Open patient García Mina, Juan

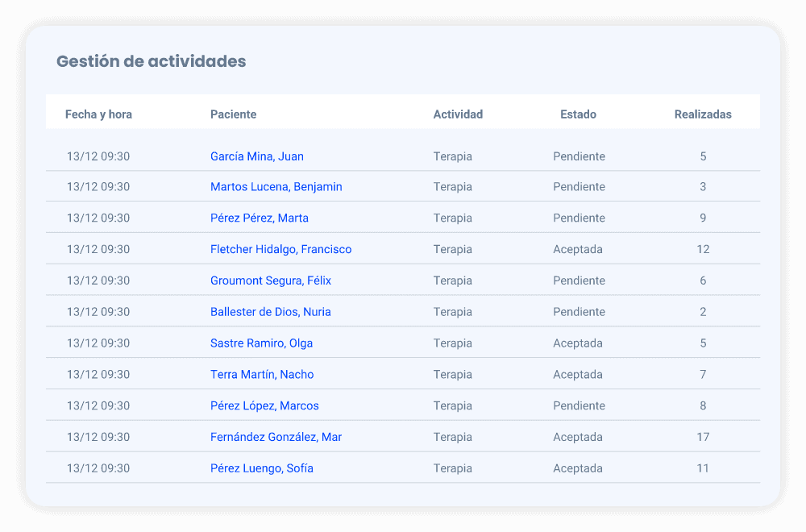point(257,156)
